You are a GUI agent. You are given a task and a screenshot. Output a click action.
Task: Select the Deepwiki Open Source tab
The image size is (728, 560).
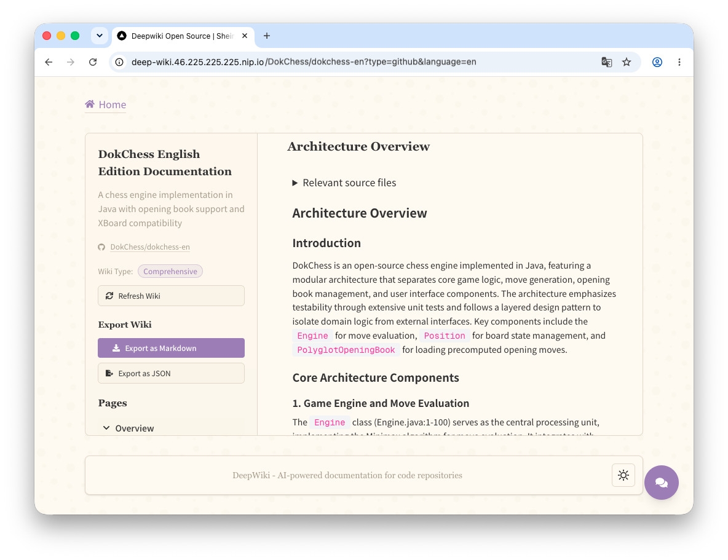pos(183,36)
